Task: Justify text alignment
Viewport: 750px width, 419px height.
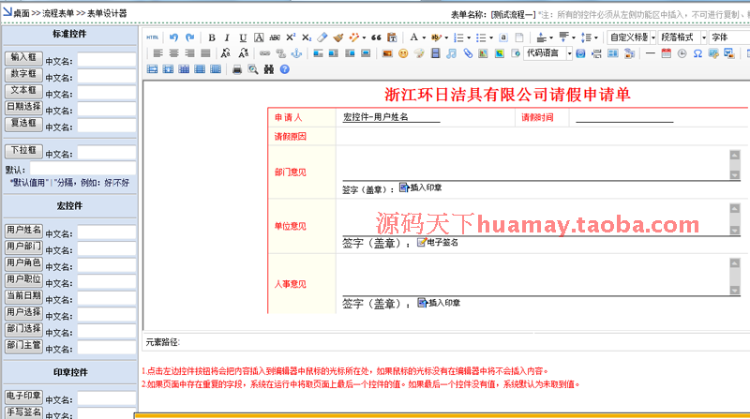Action: click(206, 53)
